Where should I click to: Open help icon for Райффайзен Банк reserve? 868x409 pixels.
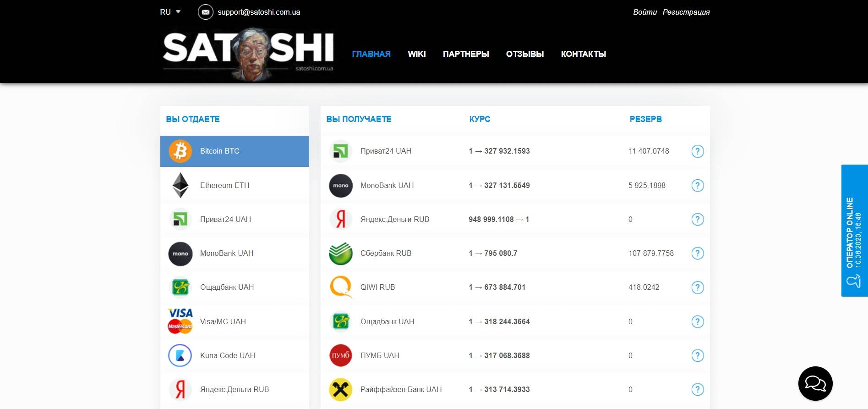pos(697,389)
